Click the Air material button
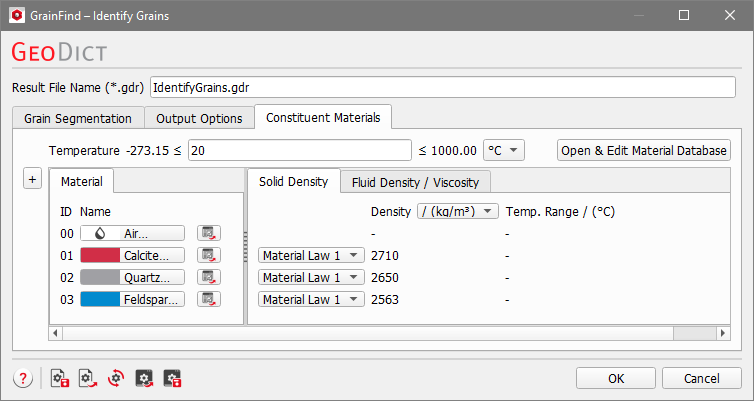This screenshot has width=754, height=401. (132, 233)
